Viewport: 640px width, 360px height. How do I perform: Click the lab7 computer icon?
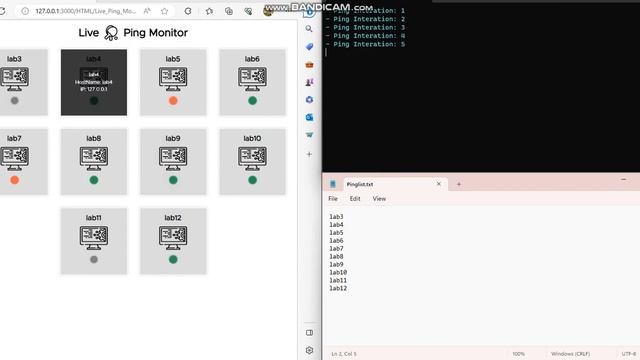pyautogui.click(x=14, y=159)
